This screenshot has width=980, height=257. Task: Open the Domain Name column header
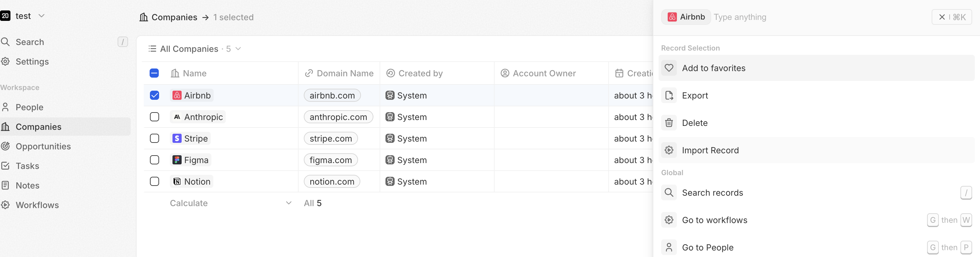point(339,73)
